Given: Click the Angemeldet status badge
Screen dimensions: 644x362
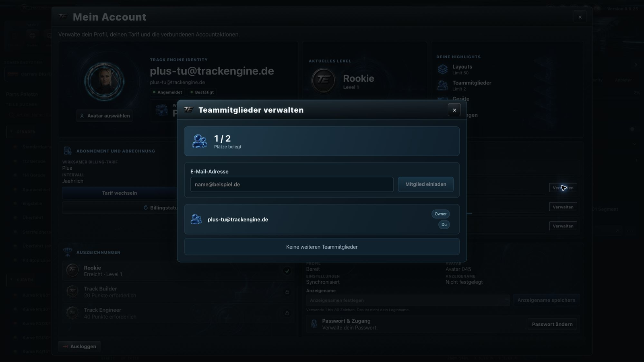Looking at the screenshot, I should pyautogui.click(x=167, y=92).
